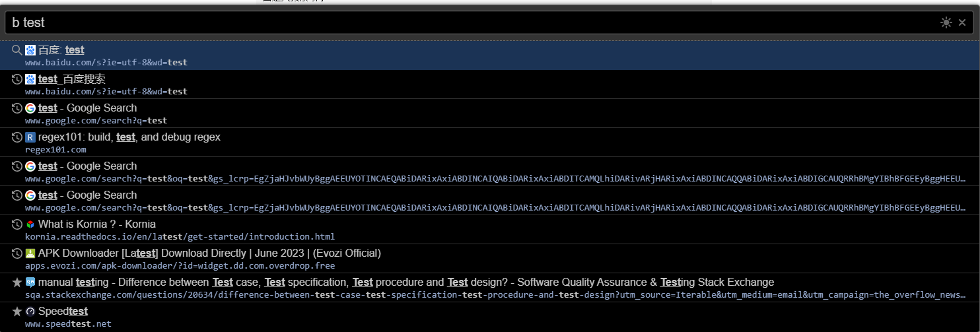Image resolution: width=980 pixels, height=332 pixels.
Task: Click the Kornia cube favicon
Action: click(x=30, y=224)
